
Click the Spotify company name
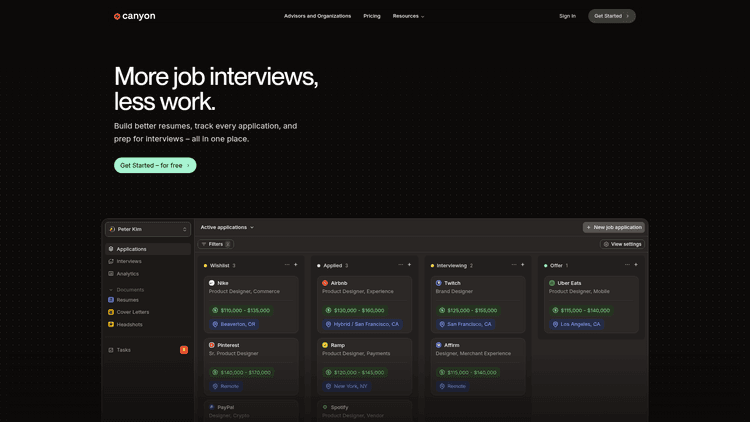[x=340, y=408]
